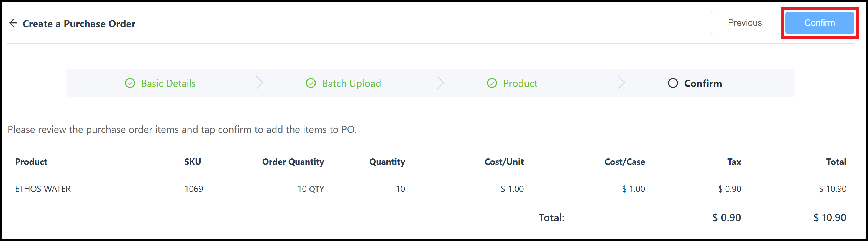
Task: Click the green checkmark beside Product
Action: tap(492, 83)
